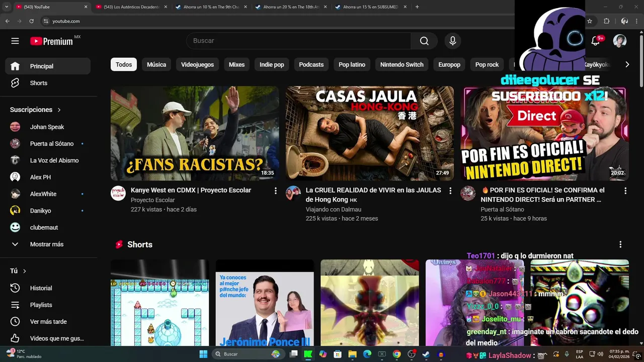The height and width of the screenshot is (362, 644).
Task: Switch to Los Auténticos Decadentes tab
Action: click(x=131, y=7)
